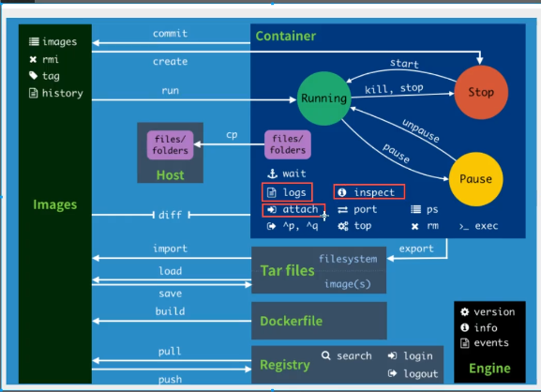Image resolution: width=541 pixels, height=392 pixels.
Task: Click the export label
Action: [x=416, y=249]
